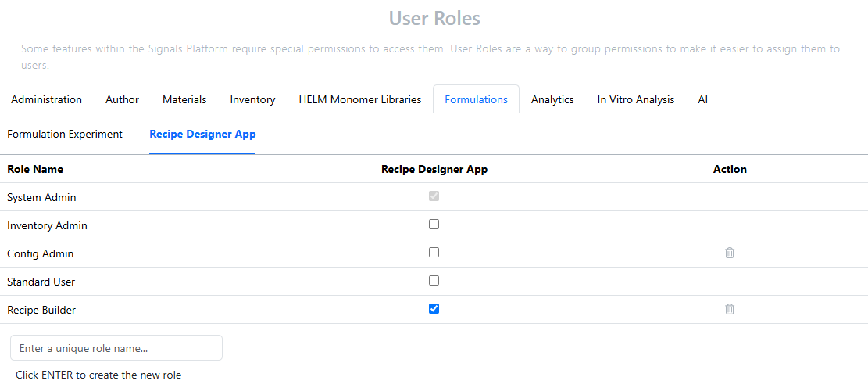
Task: Delete the Config Admin role via trash icon
Action: click(730, 253)
